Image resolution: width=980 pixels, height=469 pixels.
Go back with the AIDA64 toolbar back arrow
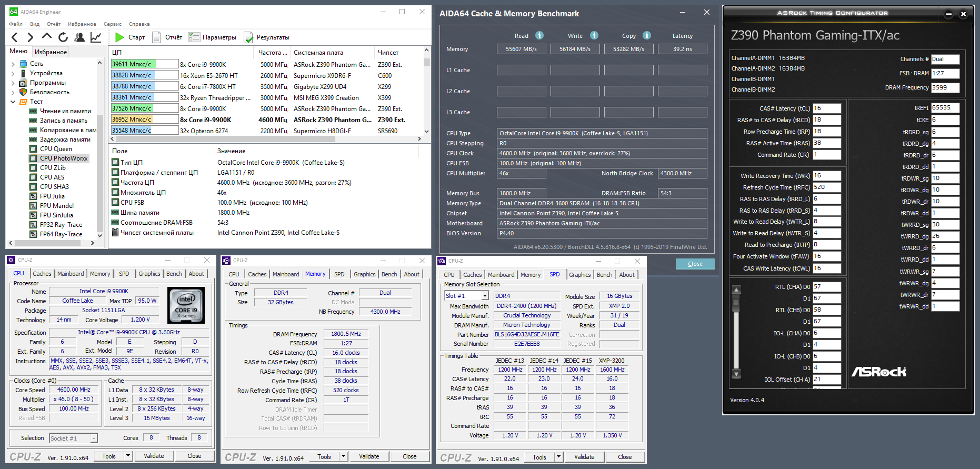click(15, 37)
